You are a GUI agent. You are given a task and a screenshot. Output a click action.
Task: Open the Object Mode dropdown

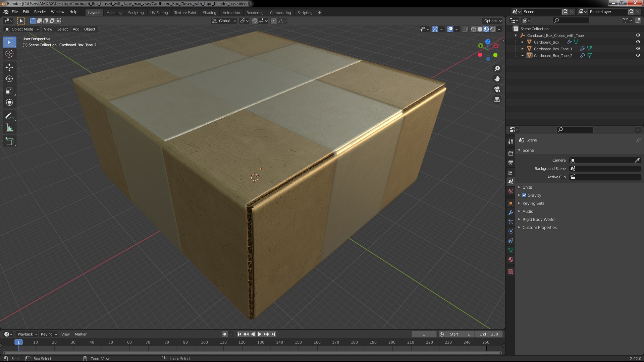(22, 29)
